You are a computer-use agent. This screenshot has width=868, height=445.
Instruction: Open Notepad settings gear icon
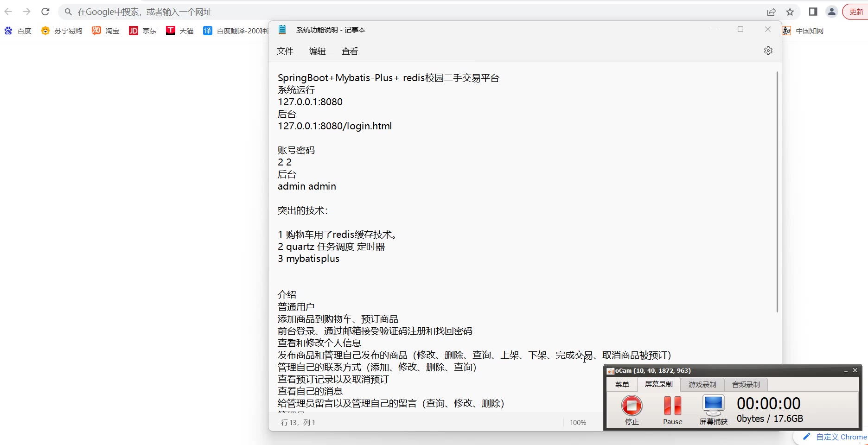click(x=768, y=51)
